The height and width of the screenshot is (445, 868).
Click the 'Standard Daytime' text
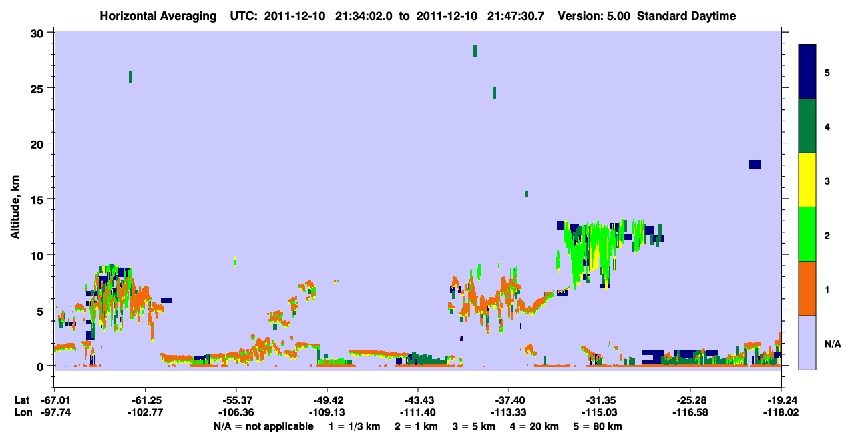coord(686,16)
